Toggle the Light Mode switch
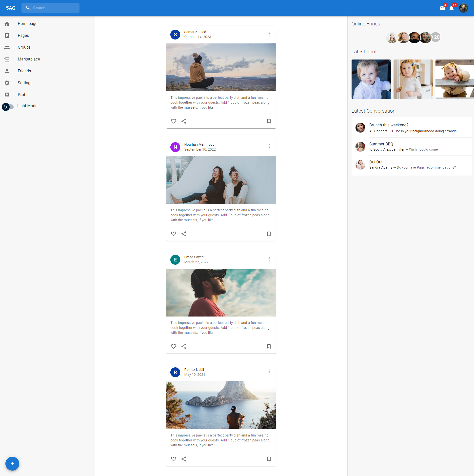The image size is (474, 476). click(8, 107)
